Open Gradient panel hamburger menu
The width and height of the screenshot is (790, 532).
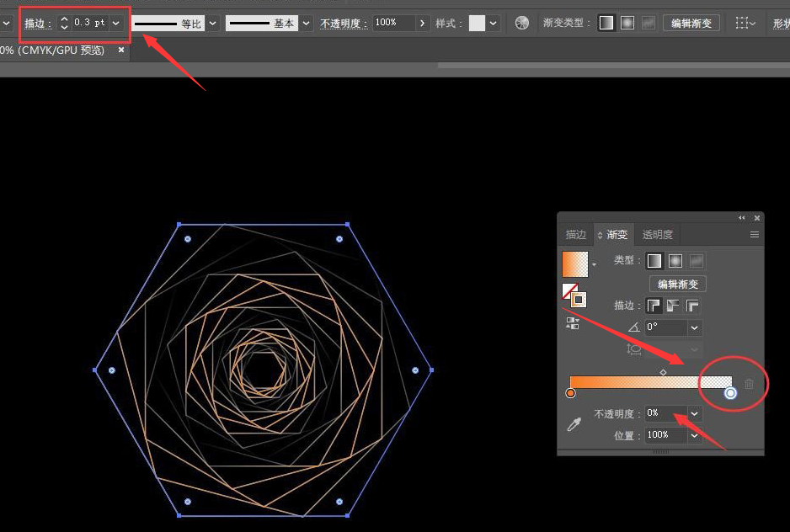(x=755, y=234)
